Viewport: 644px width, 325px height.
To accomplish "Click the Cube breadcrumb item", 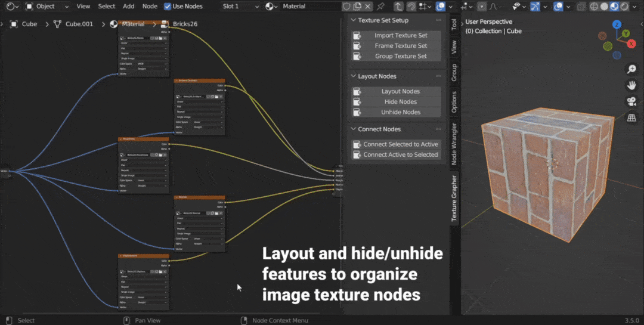I will click(24, 24).
